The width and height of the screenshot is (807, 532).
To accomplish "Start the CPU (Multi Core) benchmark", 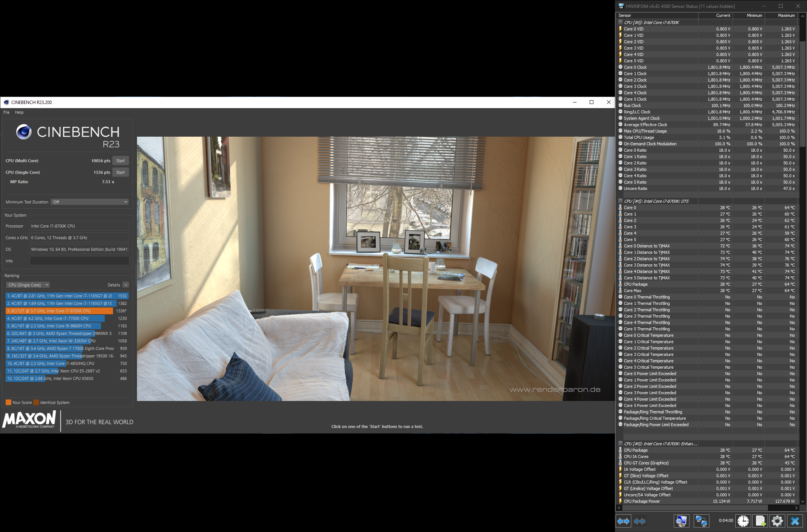I will [x=120, y=160].
